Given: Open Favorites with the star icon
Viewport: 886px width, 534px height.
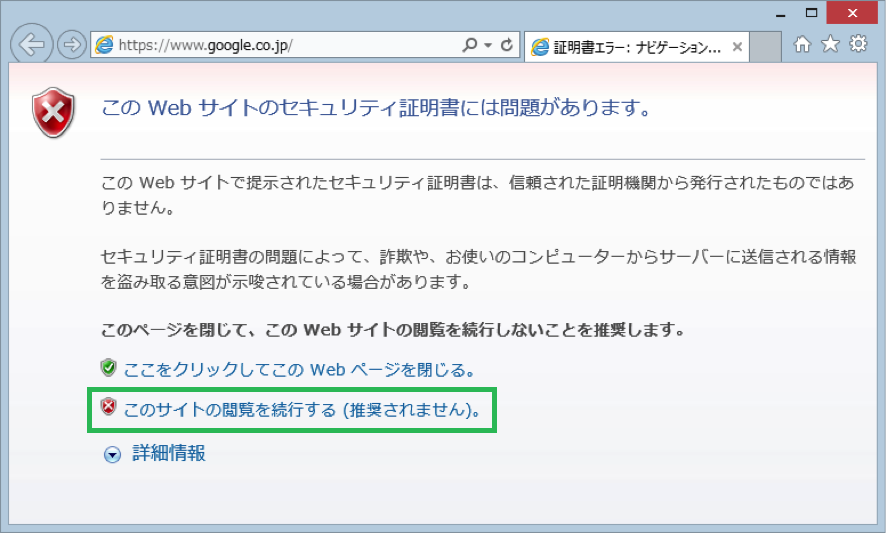Looking at the screenshot, I should (830, 44).
